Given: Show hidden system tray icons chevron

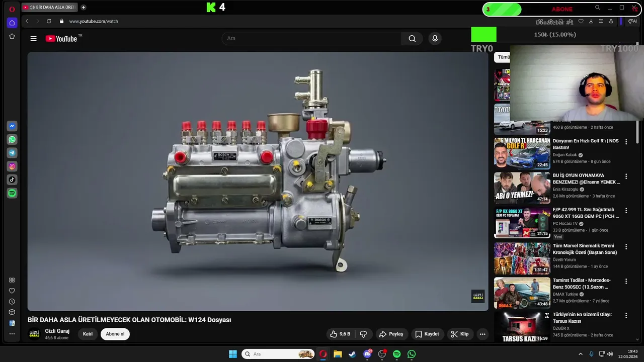Looking at the screenshot, I should [580, 354].
